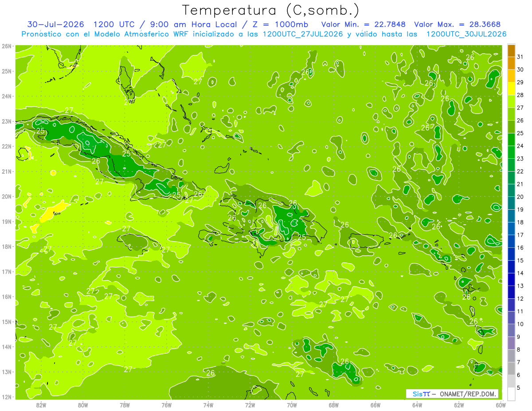Click the "60W" longitude axis label
The image size is (532, 411).
tap(501, 405)
